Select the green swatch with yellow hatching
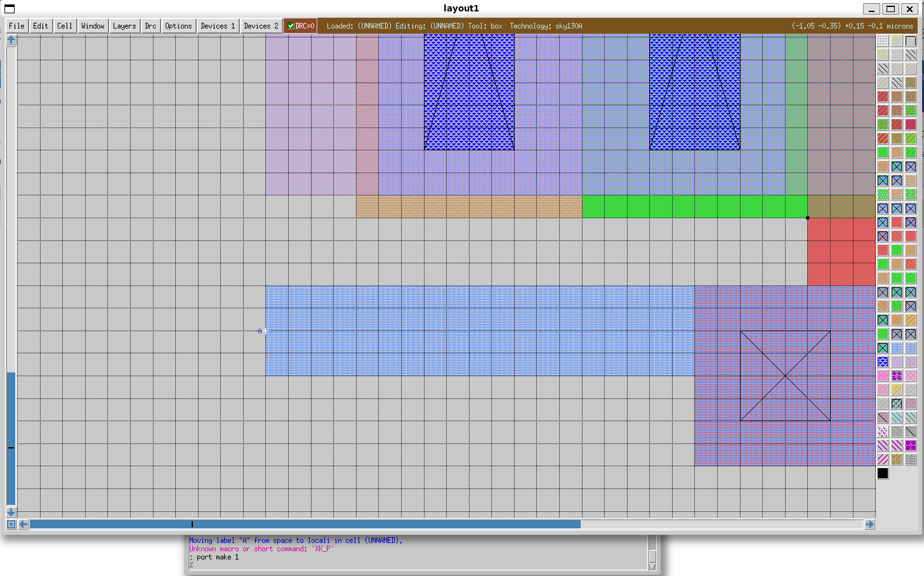The image size is (924, 576). (x=911, y=138)
